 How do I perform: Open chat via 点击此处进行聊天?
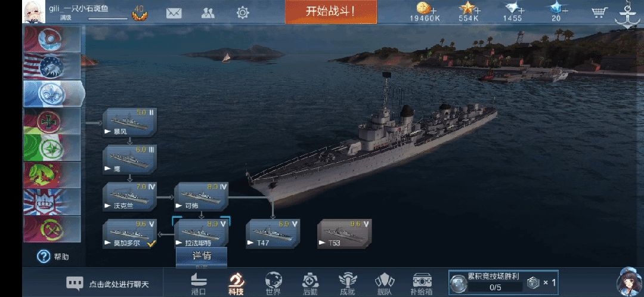click(x=107, y=283)
